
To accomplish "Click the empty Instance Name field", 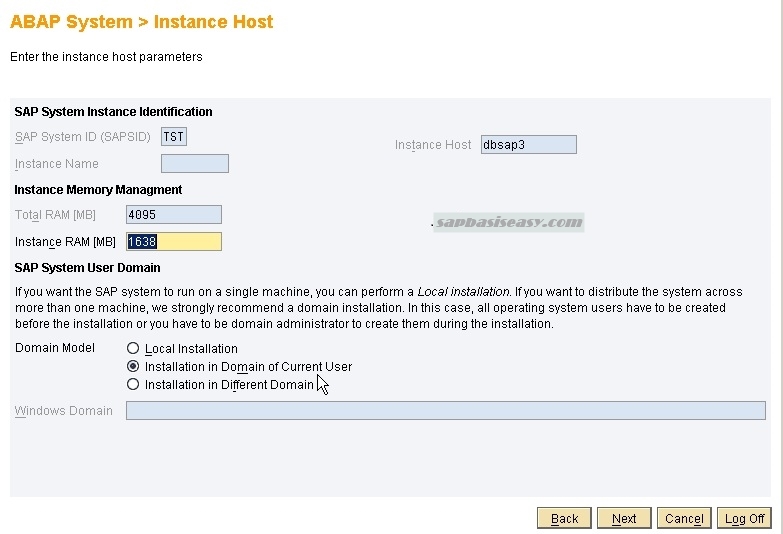I will point(195,163).
